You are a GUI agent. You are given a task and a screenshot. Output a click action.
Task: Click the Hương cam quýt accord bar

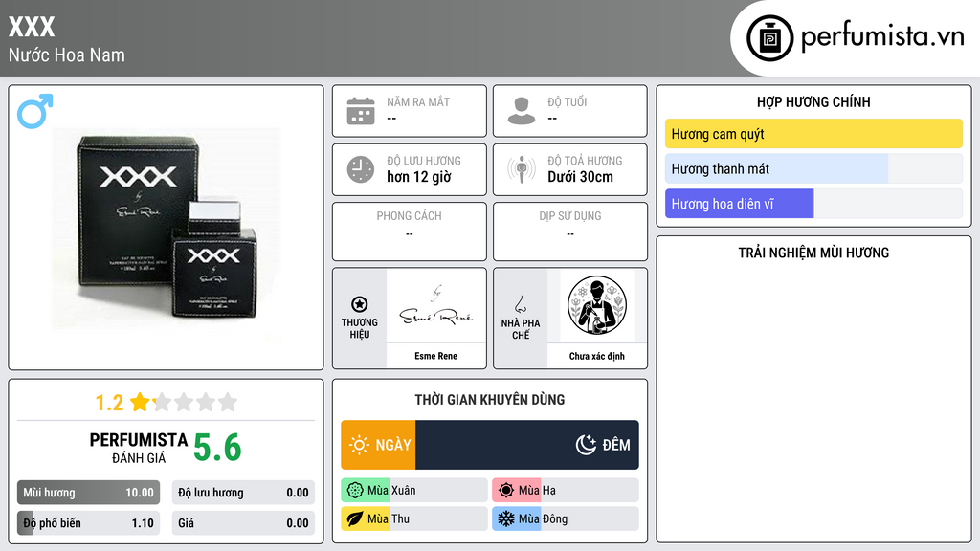[x=813, y=134]
